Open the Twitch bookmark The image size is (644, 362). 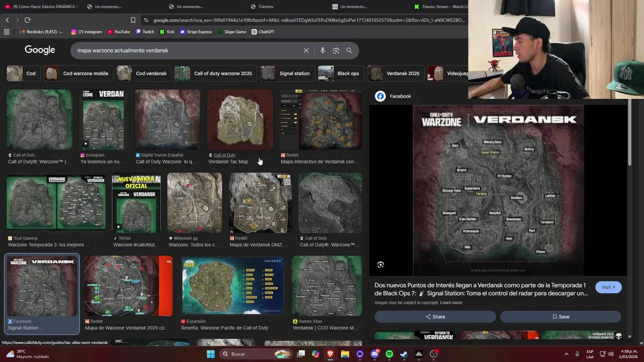point(145,32)
